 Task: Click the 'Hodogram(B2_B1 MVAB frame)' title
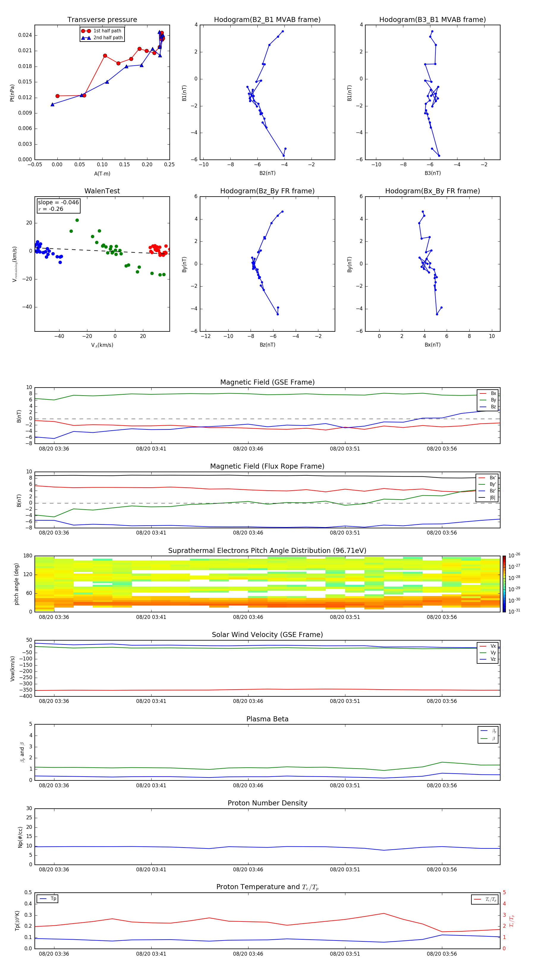267,19
